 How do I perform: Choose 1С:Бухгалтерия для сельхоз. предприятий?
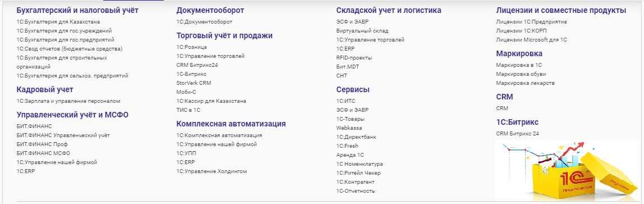(x=72, y=76)
